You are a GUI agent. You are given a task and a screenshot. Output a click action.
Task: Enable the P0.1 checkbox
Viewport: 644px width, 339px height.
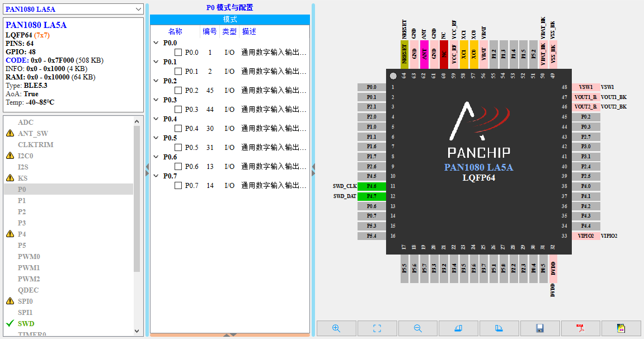click(178, 72)
